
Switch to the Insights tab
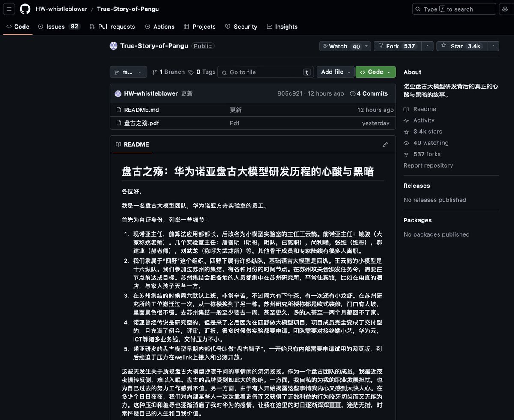pyautogui.click(x=282, y=27)
